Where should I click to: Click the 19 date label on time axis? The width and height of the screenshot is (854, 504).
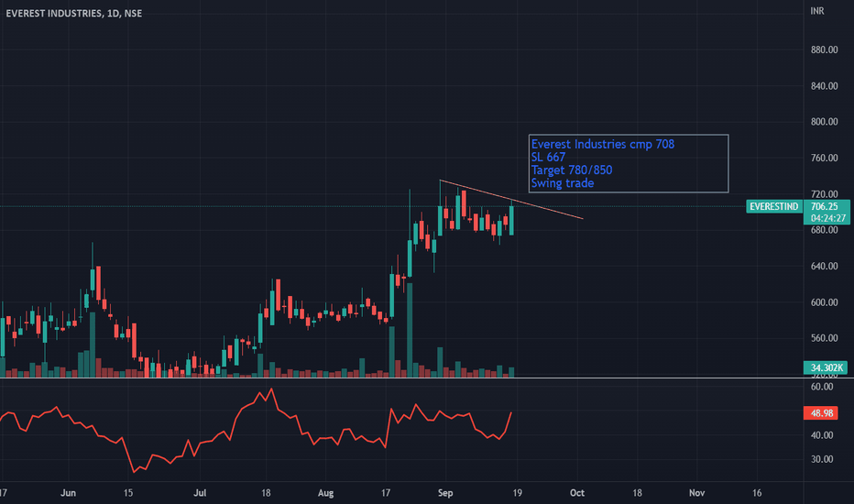click(518, 493)
